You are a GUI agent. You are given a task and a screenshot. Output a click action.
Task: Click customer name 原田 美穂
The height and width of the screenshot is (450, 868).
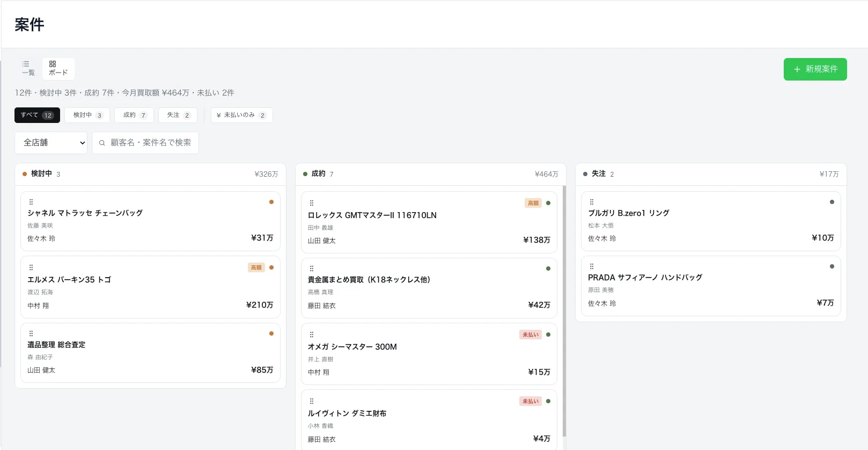click(x=601, y=290)
